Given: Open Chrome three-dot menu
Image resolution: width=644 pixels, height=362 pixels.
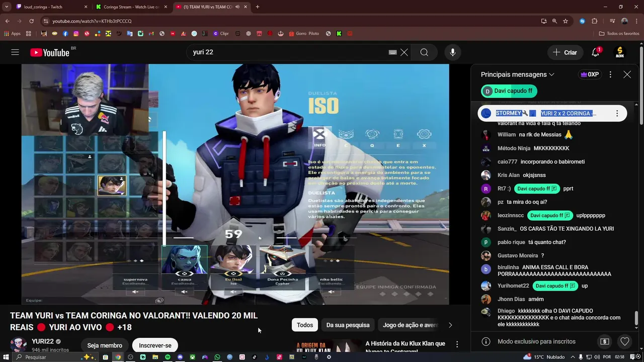Looking at the screenshot, I should point(636,21).
